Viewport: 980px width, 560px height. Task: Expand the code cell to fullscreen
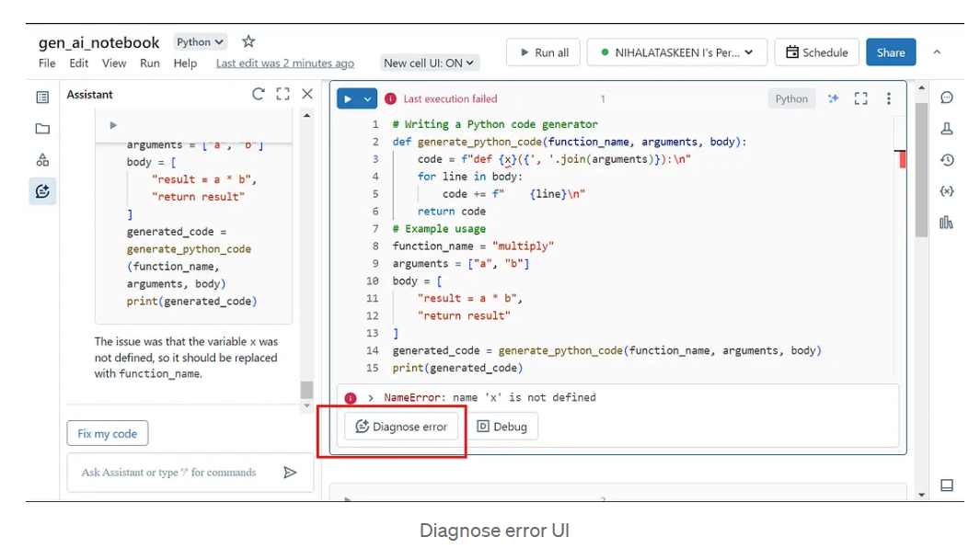click(860, 98)
